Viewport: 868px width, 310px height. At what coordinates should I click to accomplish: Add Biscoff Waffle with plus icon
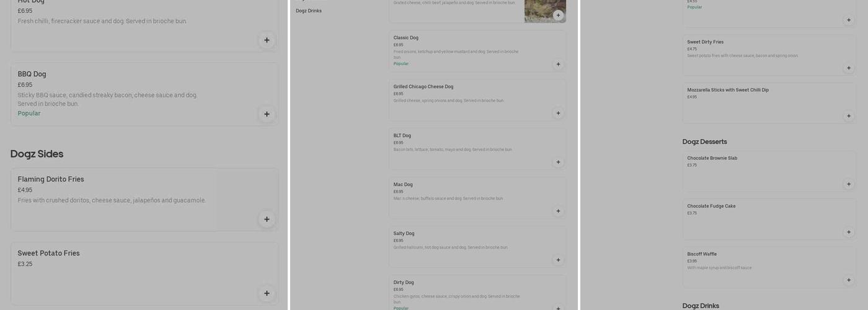pos(848,280)
